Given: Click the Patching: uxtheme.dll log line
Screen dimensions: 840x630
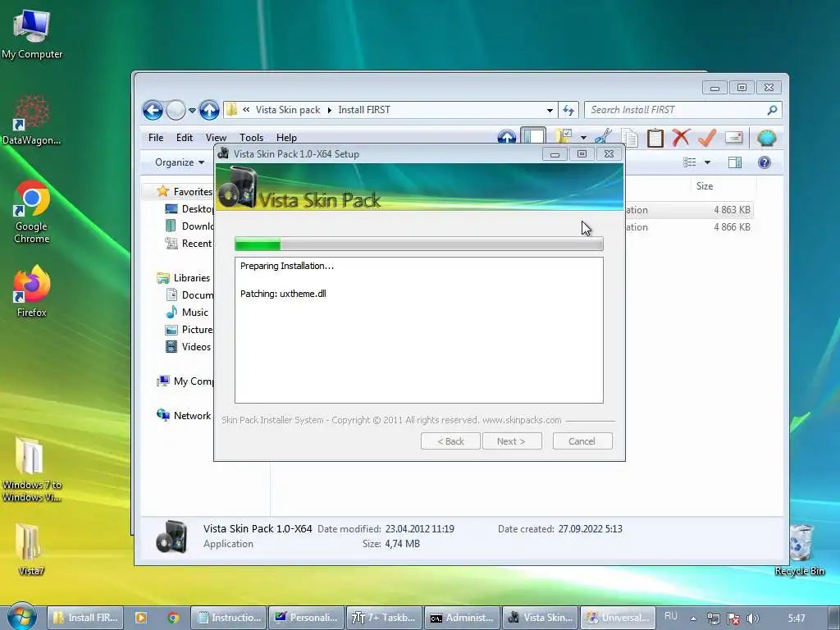Looking at the screenshot, I should pos(283,294).
